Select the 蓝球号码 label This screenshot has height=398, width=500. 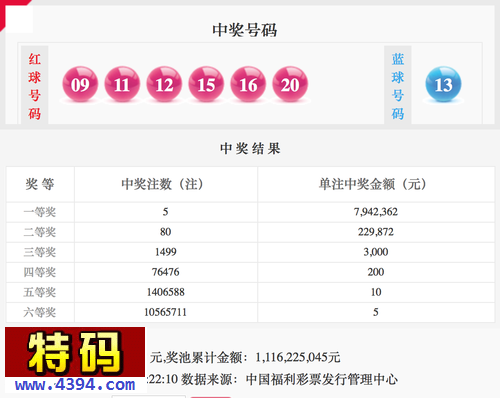tap(398, 86)
